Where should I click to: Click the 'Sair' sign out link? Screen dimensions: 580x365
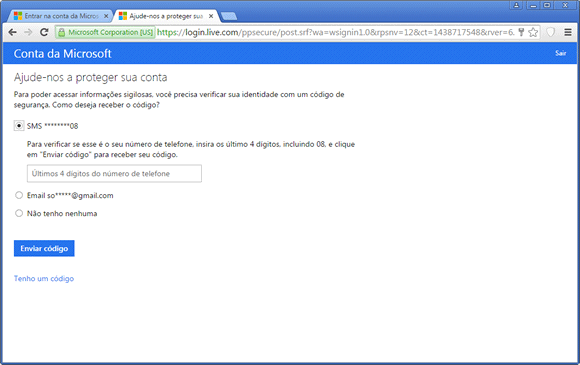560,53
